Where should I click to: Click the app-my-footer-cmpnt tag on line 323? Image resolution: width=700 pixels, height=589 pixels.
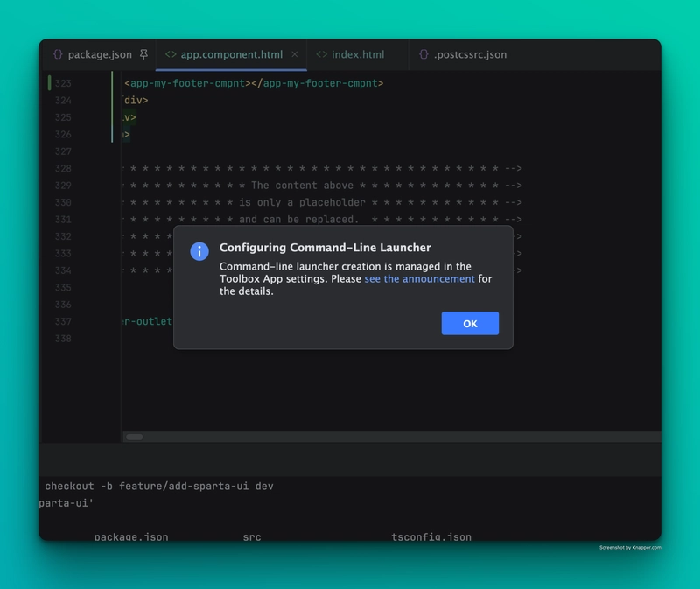[254, 83]
